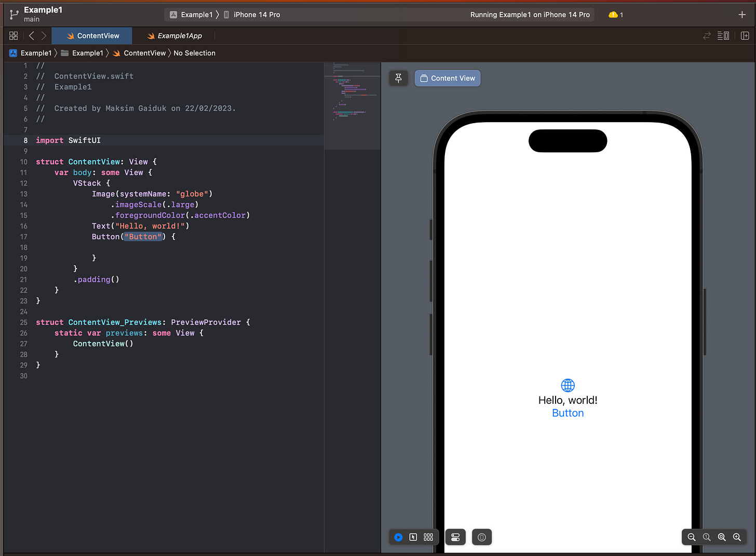Choose the iPhone 14 Pro run destination
Screen dimensions: 756x556
(x=252, y=15)
